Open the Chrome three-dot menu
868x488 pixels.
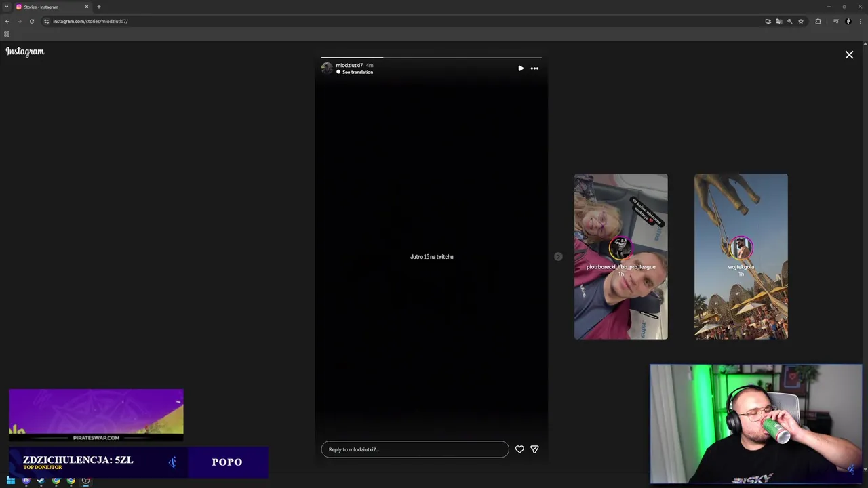coord(860,21)
